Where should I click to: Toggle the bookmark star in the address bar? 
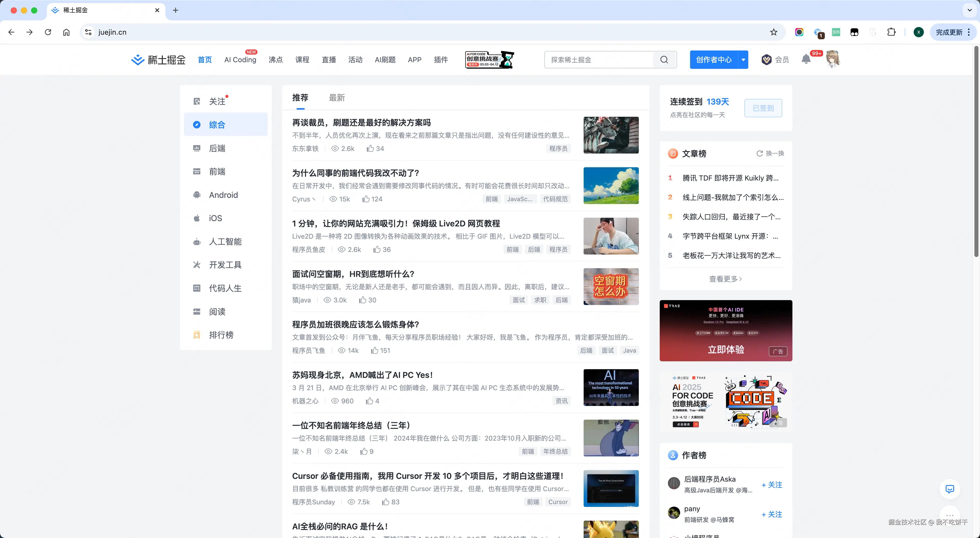[774, 32]
